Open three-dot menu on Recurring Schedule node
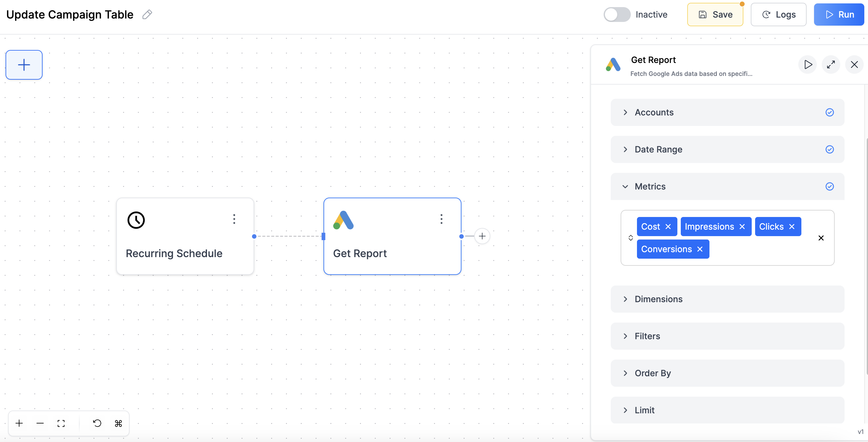 coord(234,219)
